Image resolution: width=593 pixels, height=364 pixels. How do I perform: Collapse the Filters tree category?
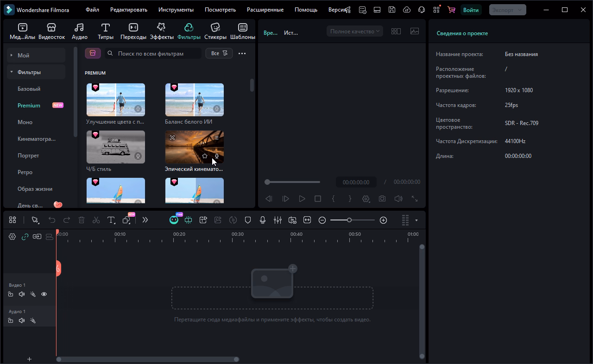[12, 72]
